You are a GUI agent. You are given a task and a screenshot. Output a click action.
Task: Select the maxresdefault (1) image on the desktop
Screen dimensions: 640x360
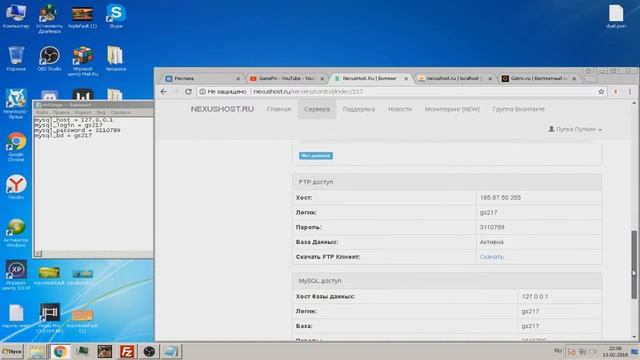click(x=82, y=320)
